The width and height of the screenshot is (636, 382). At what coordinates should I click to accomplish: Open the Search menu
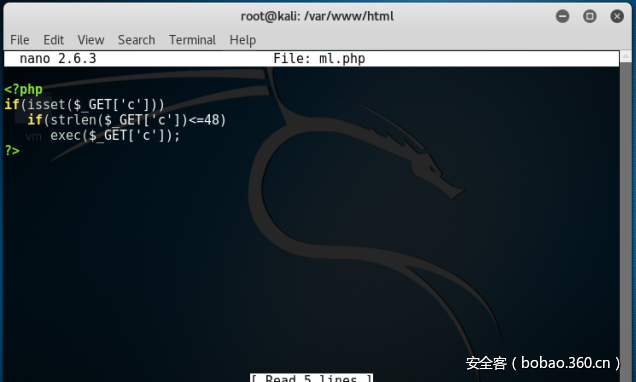pos(136,40)
